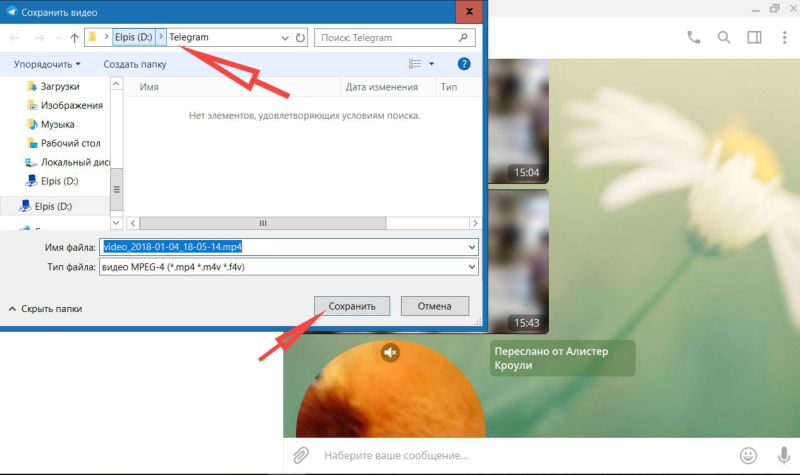Click the paperclip attach file icon
Viewport: 800px width, 475px height.
(301, 455)
